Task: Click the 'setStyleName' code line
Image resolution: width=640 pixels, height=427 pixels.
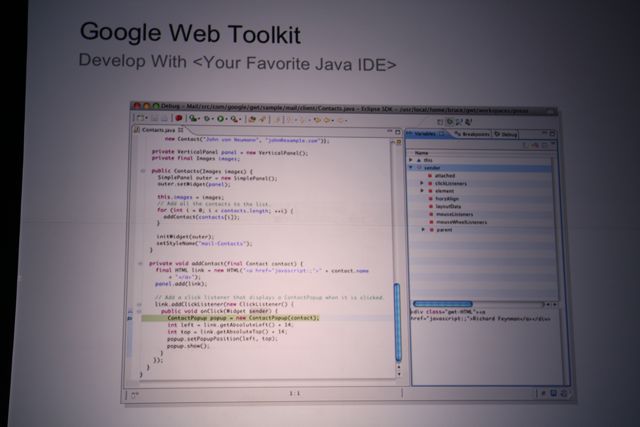Action: click(204, 244)
